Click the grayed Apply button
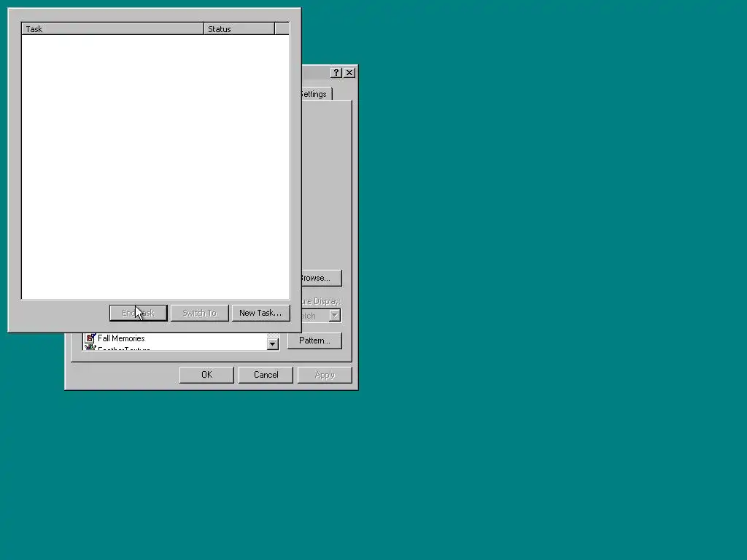The image size is (747, 560). 325,375
